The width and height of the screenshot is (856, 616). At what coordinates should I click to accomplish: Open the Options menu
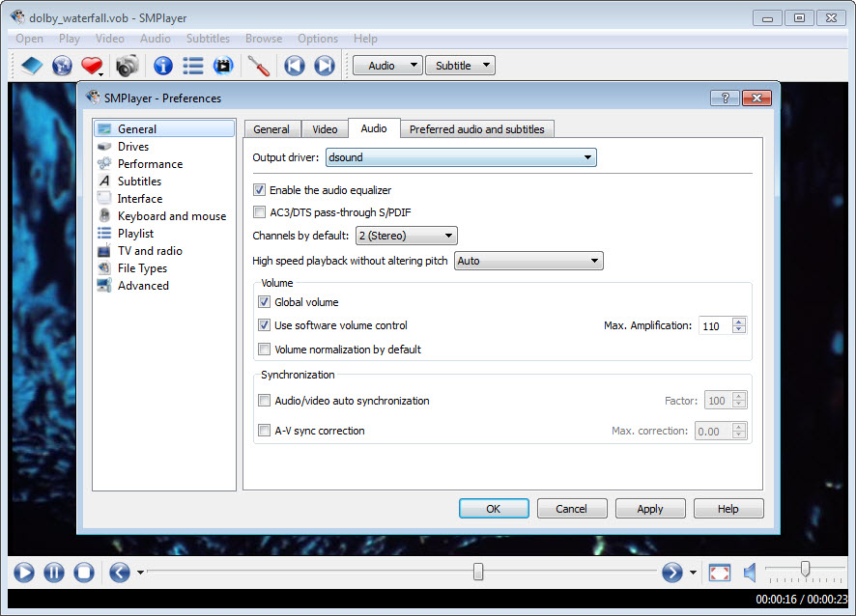click(318, 39)
